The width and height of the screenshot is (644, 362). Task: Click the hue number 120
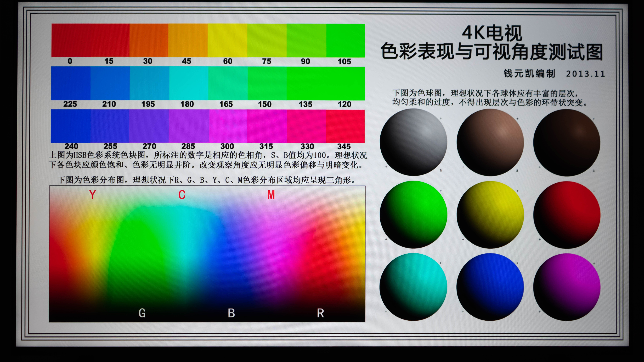click(x=345, y=104)
